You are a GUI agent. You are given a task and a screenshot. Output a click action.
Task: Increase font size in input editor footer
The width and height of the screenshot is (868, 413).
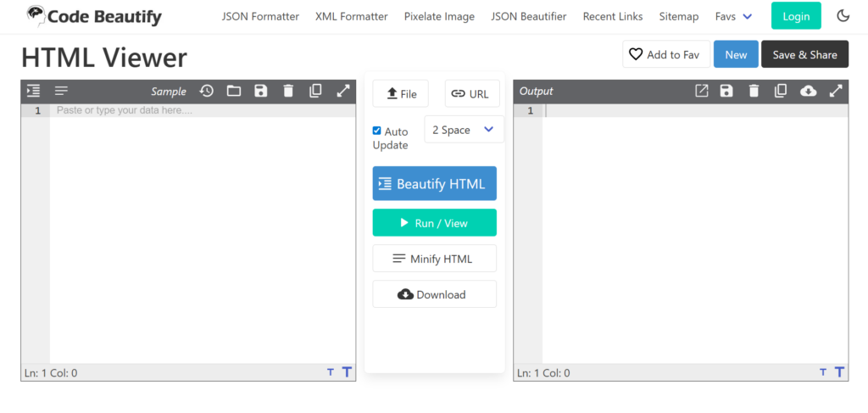347,372
